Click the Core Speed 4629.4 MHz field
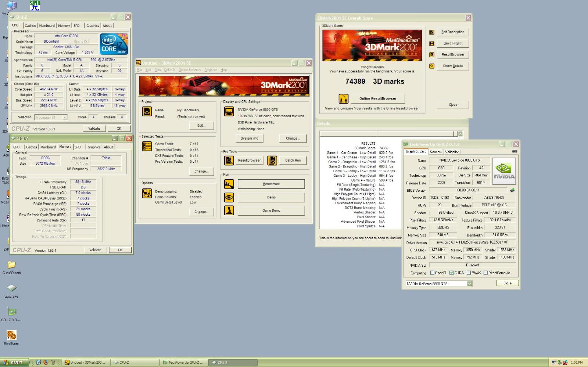 [x=49, y=89]
